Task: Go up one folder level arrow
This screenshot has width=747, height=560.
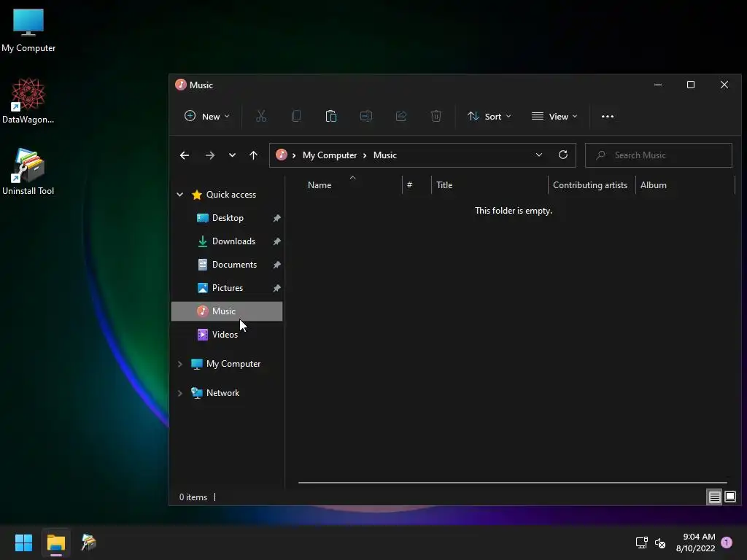Action: pos(253,155)
